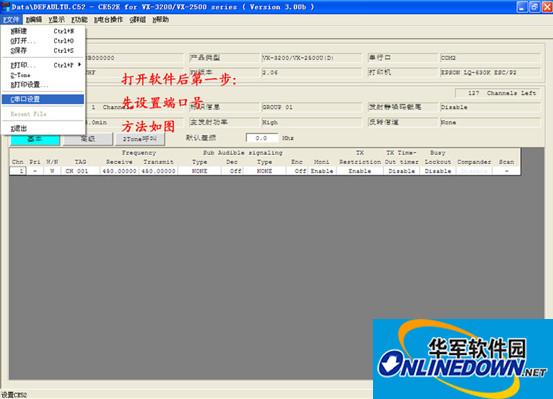Click the Transmit column header
Viewport: 553px width, 399px height.
158,162
